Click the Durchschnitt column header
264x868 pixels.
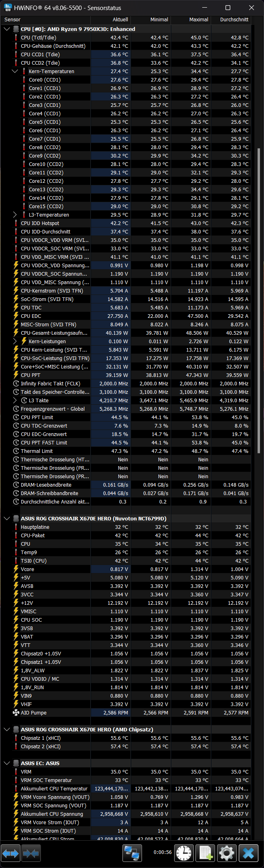click(x=231, y=19)
